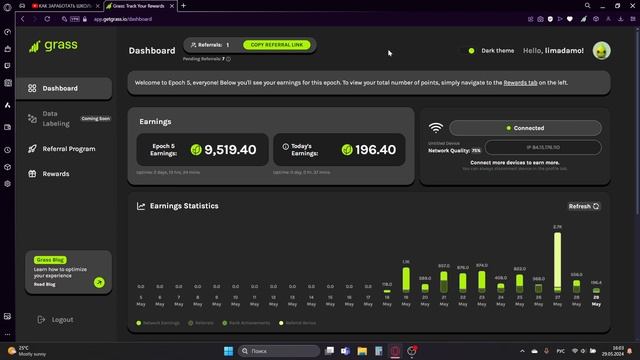Click the Connected status pill
The image size is (640, 360).
[525, 128]
